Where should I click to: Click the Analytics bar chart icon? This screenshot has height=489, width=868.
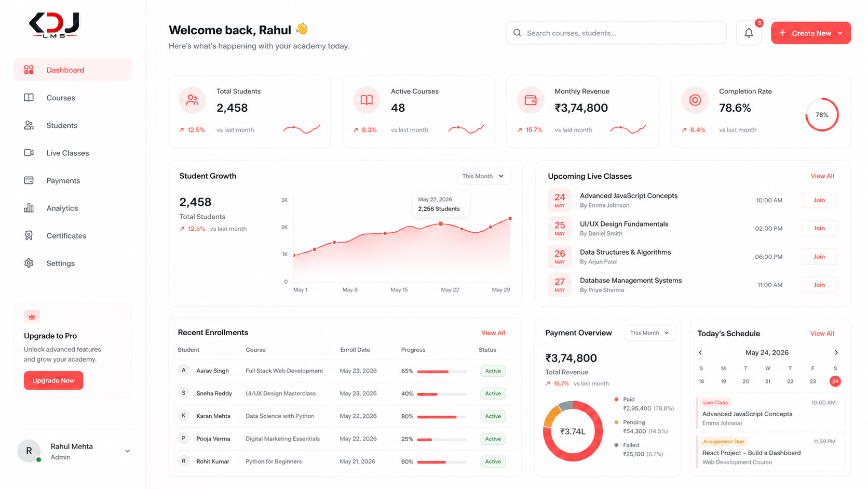pyautogui.click(x=29, y=208)
